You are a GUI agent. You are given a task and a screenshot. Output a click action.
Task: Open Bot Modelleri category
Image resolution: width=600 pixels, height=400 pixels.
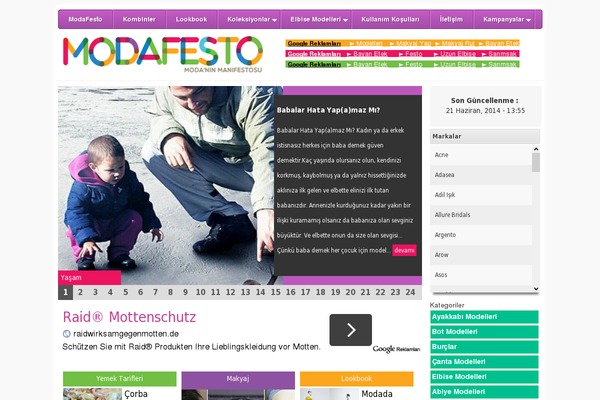click(x=484, y=332)
